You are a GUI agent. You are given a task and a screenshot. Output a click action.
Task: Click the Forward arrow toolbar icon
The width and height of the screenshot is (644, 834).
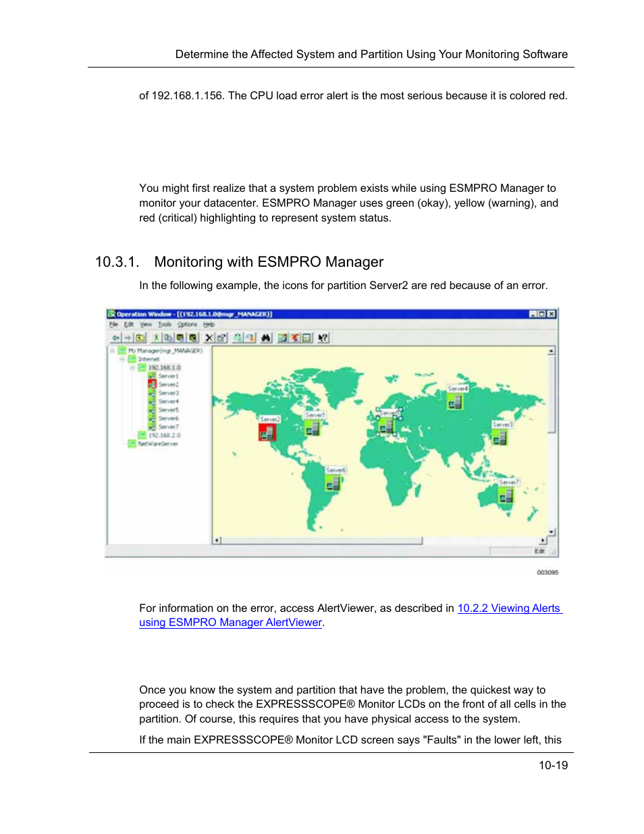pyautogui.click(x=127, y=338)
